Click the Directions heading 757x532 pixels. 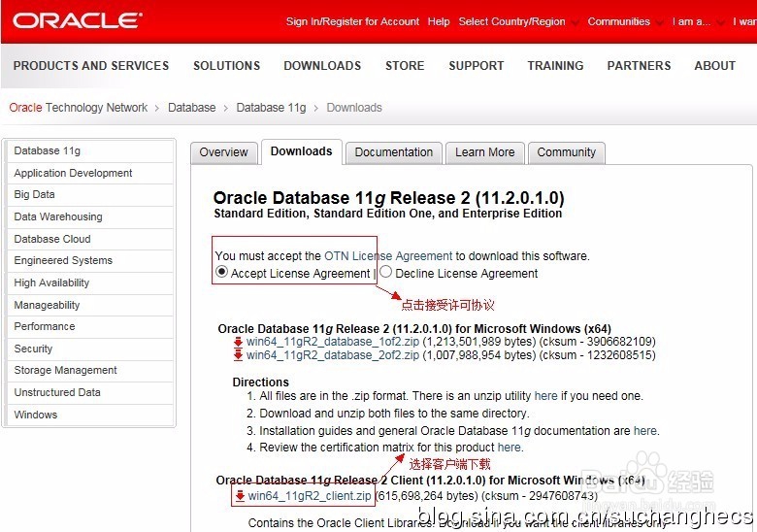coord(261,382)
